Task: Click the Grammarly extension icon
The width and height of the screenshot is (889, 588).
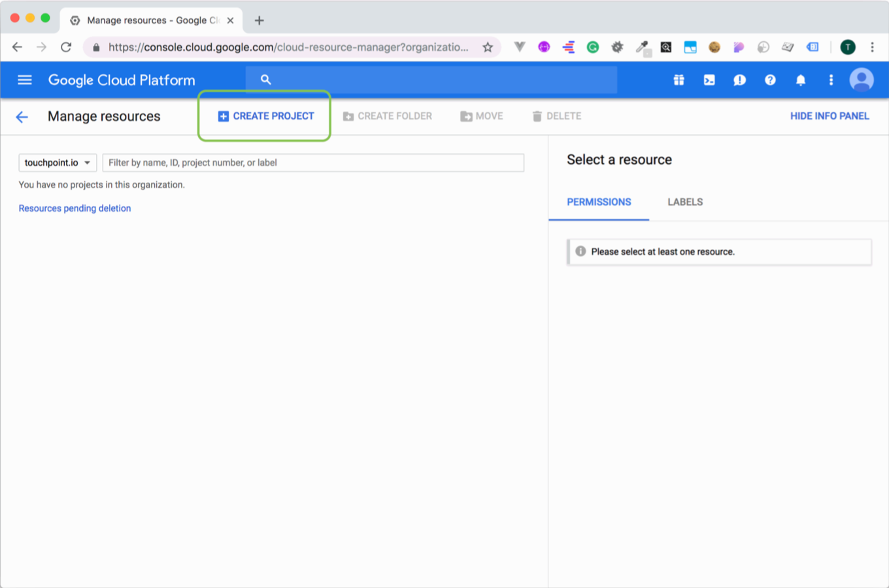Action: pyautogui.click(x=593, y=47)
